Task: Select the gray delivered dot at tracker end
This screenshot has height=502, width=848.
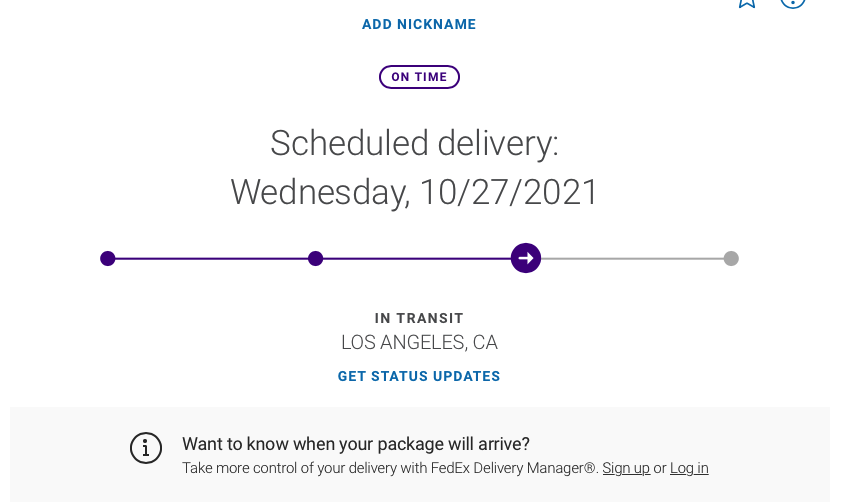Action: coord(731,258)
